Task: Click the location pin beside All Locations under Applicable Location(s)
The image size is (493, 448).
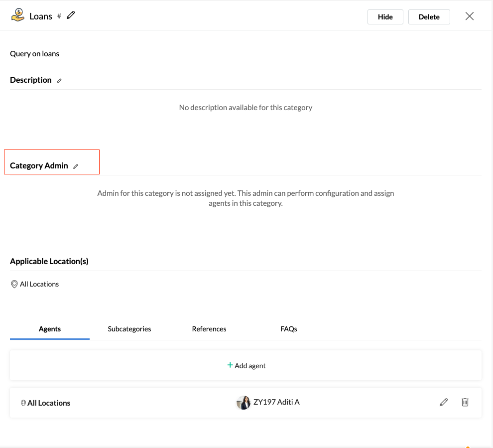Action: coord(14,284)
